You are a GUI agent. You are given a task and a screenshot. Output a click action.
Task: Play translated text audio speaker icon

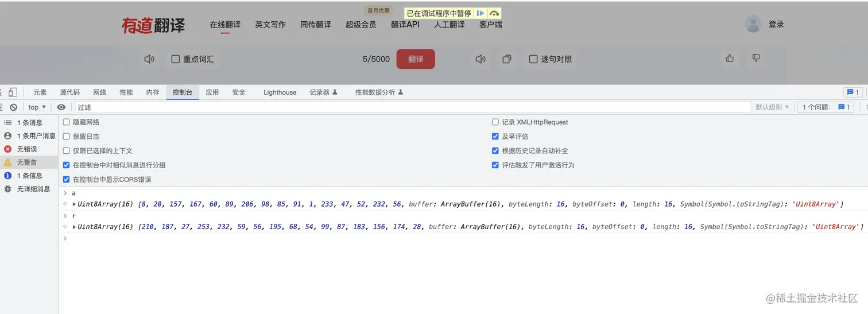(481, 59)
